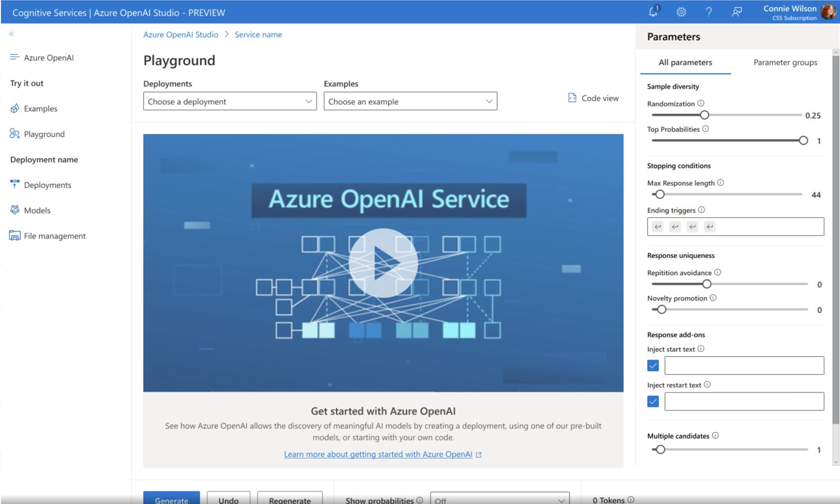Show info for Repitition avoidance
The image size is (840, 504).
pos(718,272)
